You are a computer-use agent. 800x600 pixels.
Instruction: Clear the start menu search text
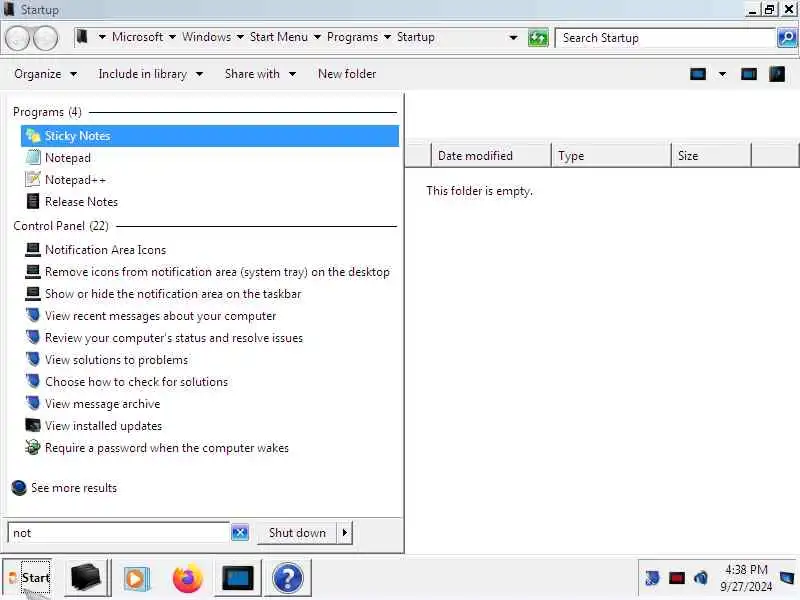click(240, 533)
